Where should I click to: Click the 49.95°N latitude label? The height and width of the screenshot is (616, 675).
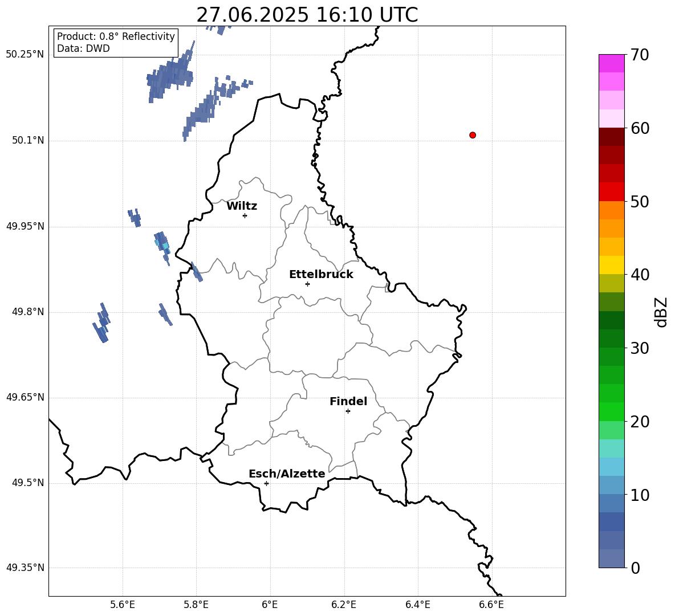(25, 226)
